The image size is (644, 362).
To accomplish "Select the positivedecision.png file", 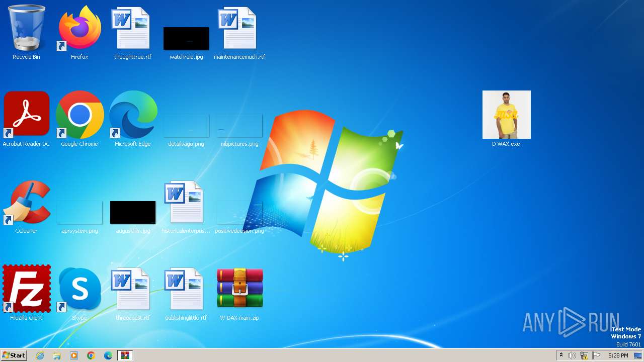I will click(239, 217).
